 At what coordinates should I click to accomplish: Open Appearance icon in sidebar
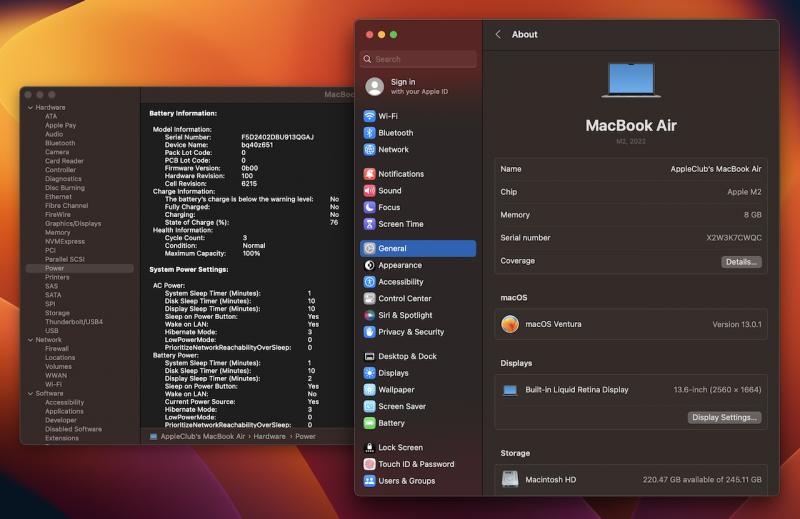click(x=369, y=265)
